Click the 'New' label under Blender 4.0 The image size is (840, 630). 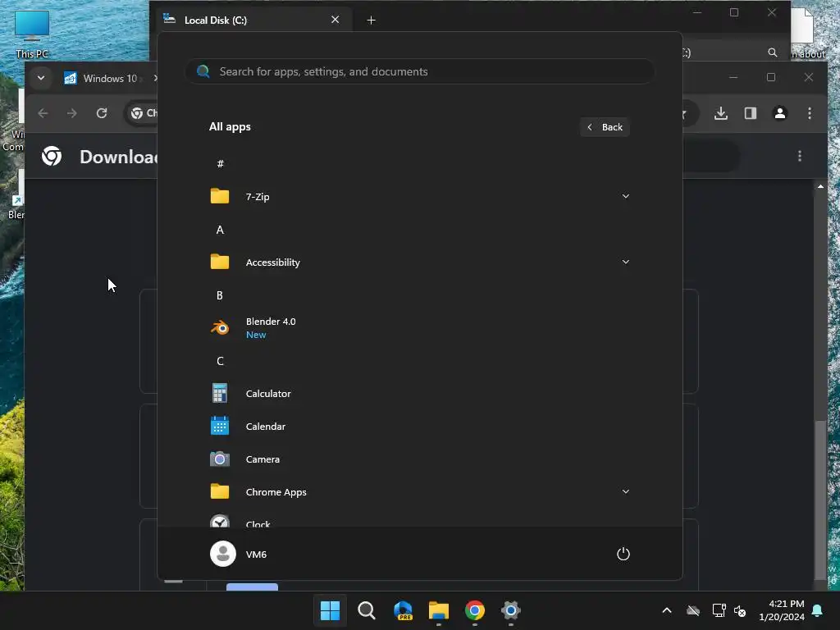pyautogui.click(x=256, y=335)
